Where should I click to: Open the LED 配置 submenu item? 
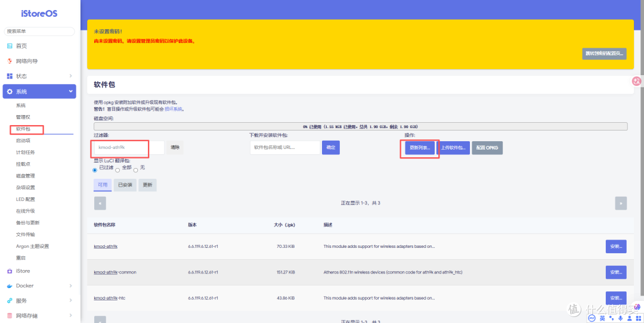(x=26, y=199)
